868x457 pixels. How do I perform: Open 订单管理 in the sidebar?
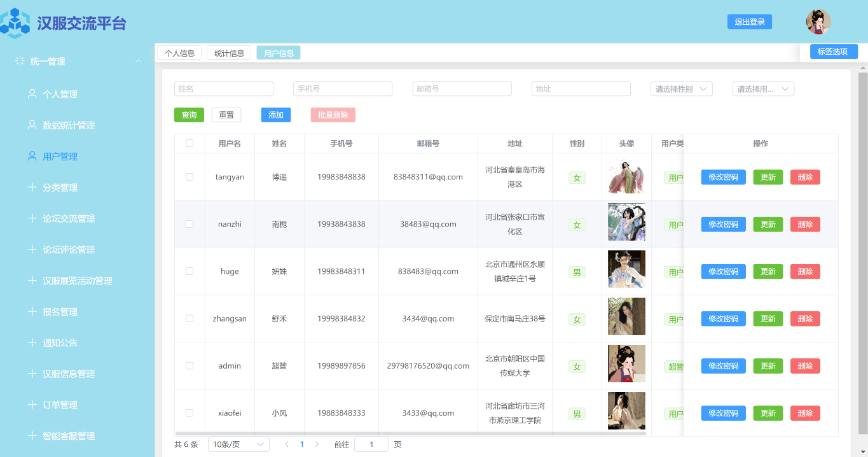pyautogui.click(x=60, y=405)
